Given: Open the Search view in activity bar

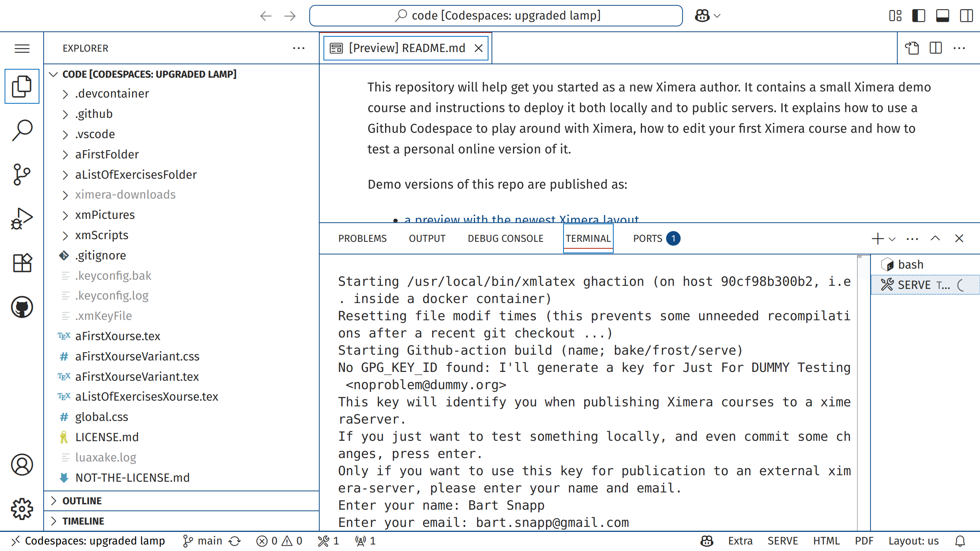Looking at the screenshot, I should tap(22, 130).
